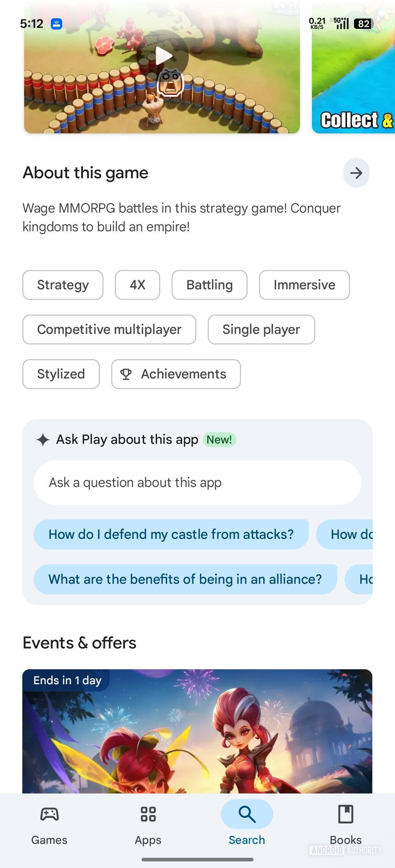Image resolution: width=395 pixels, height=868 pixels.
Task: Open the Books bookmark icon
Action: (x=346, y=814)
